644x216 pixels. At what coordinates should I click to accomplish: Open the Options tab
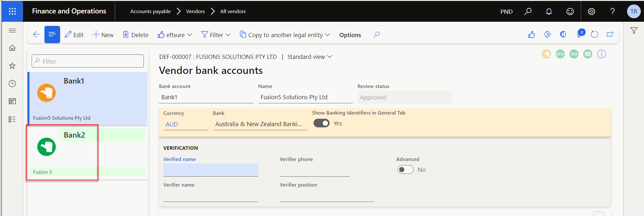click(350, 35)
